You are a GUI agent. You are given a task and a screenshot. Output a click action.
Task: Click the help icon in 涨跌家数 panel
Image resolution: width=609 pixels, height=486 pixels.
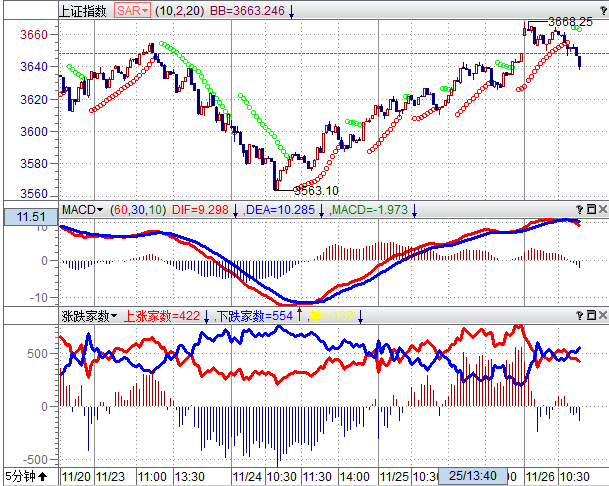(x=579, y=315)
